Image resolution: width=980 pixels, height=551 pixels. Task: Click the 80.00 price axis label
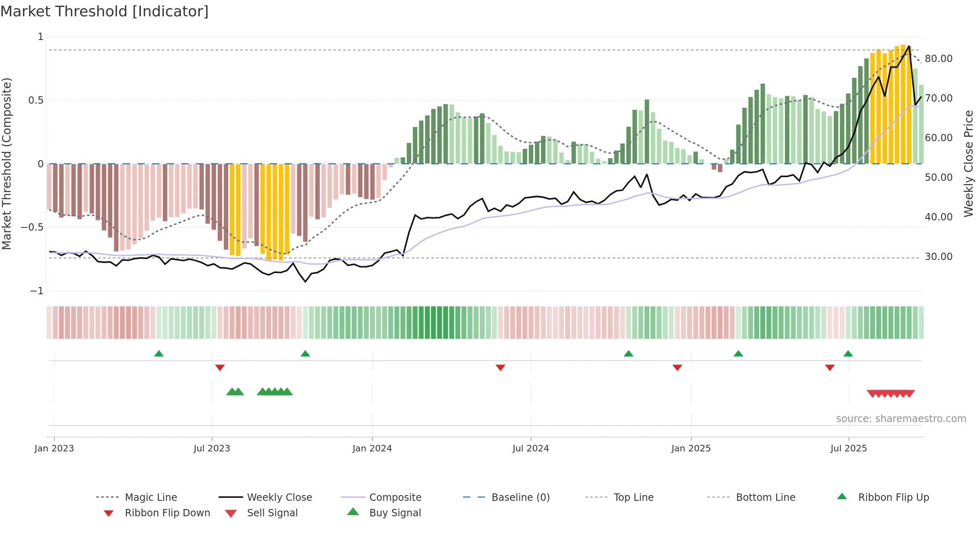click(x=939, y=59)
